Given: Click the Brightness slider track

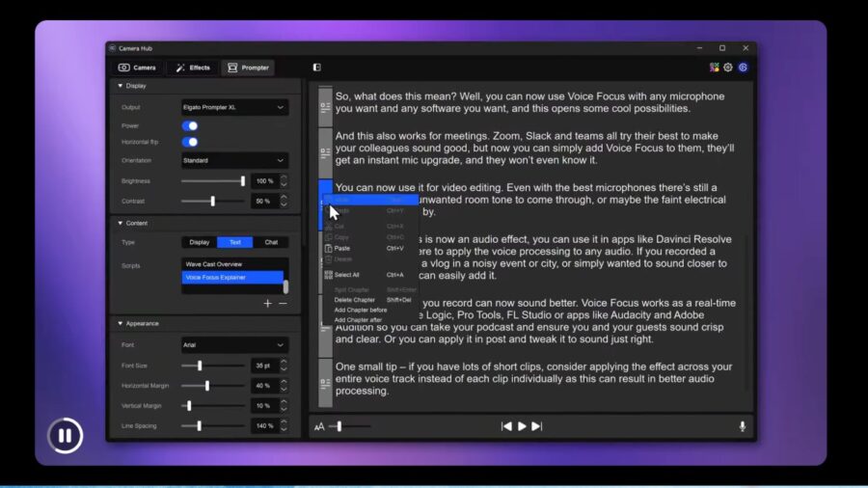Looking at the screenshot, I should 212,180.
